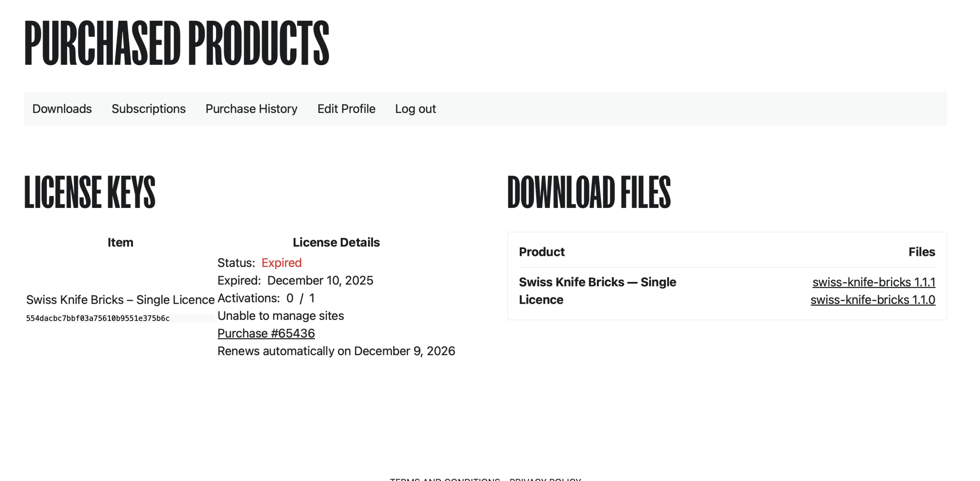Click the License Details column header
980x481 pixels.
336,242
